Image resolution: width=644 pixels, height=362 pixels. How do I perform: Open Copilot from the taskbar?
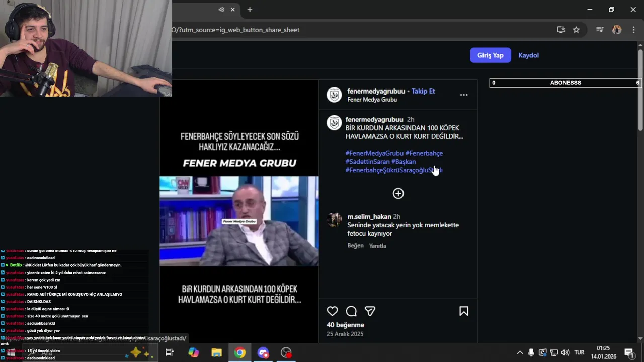194,352
